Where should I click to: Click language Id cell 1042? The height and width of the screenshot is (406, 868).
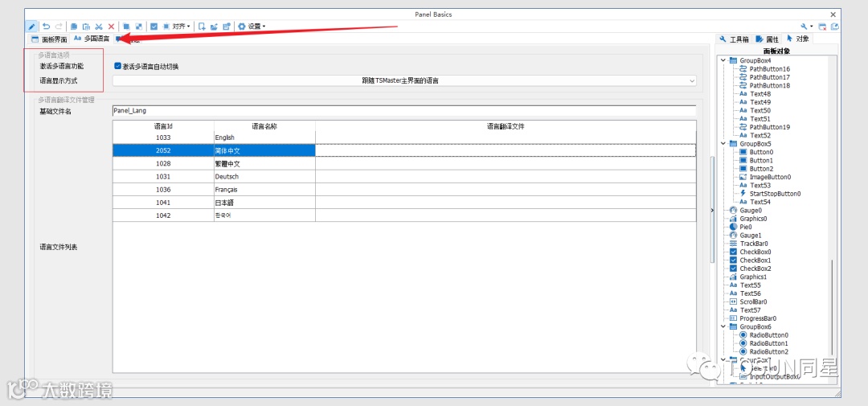[x=163, y=215]
